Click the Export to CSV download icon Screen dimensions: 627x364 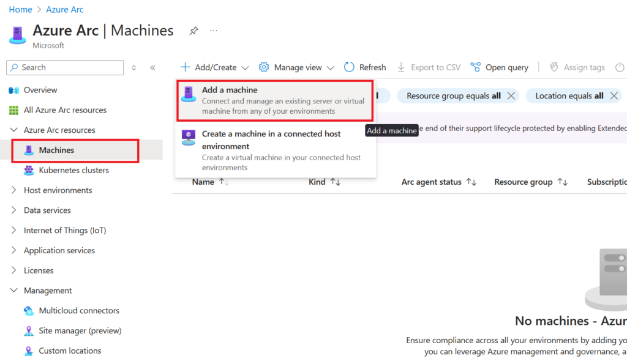[x=401, y=67]
